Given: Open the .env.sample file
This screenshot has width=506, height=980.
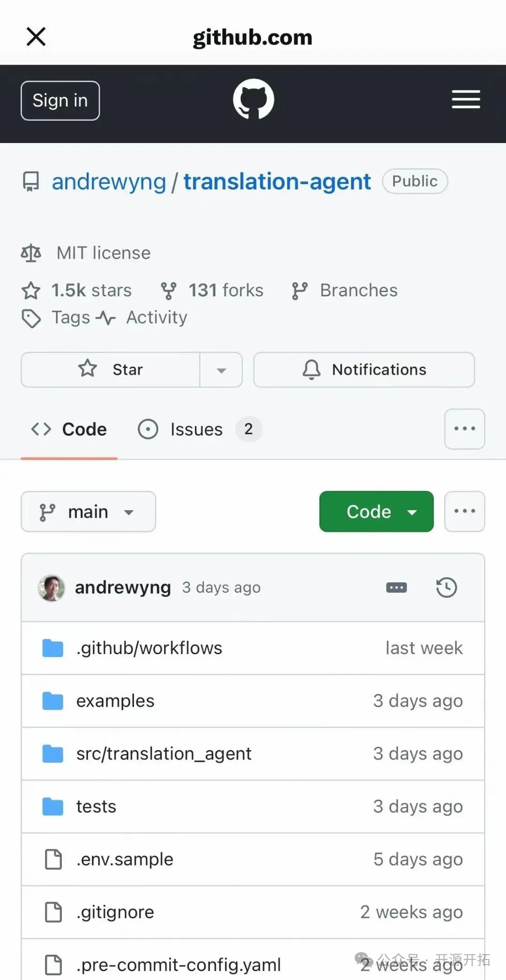Looking at the screenshot, I should pyautogui.click(x=125, y=859).
